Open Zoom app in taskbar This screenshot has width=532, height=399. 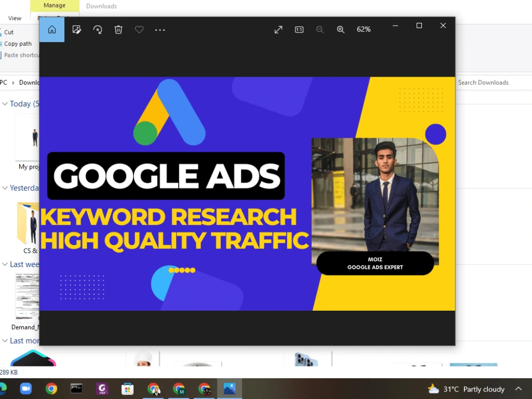coord(26,388)
